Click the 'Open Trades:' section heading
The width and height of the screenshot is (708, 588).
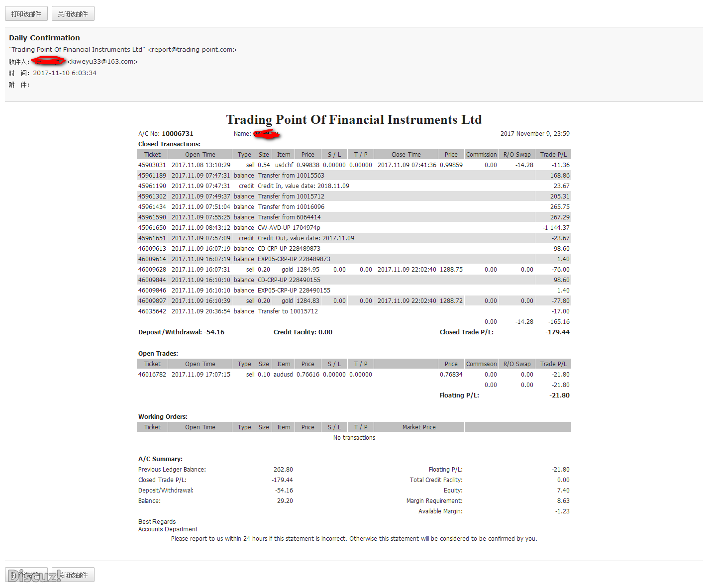tap(158, 354)
